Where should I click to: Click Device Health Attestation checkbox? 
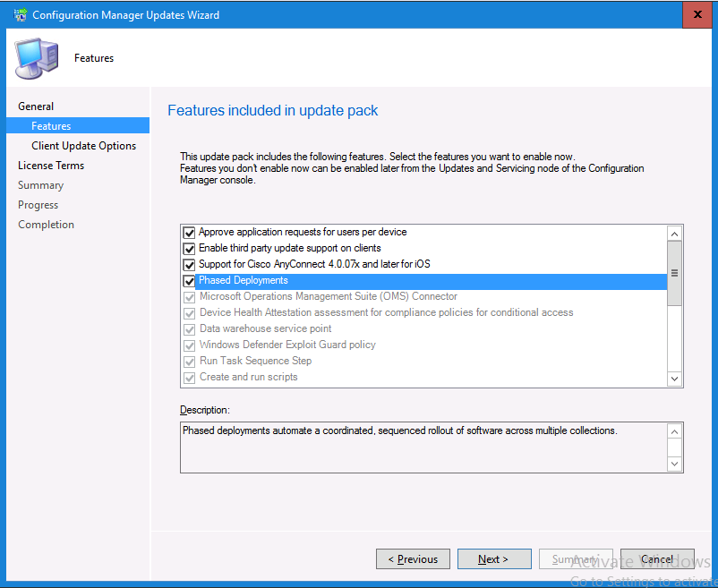click(x=189, y=313)
